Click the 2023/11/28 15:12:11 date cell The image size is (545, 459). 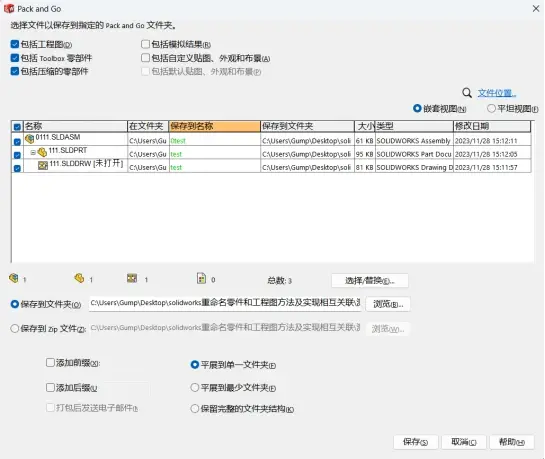click(492, 140)
